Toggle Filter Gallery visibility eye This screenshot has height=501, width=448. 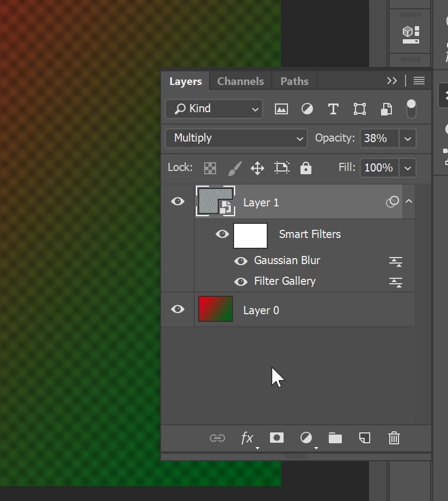241,282
